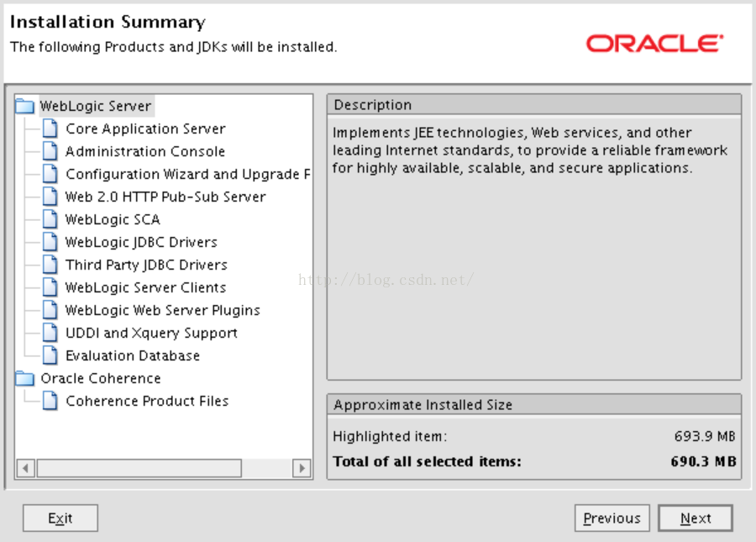Click the Description panel header
This screenshot has width=756, height=542.
[x=534, y=105]
